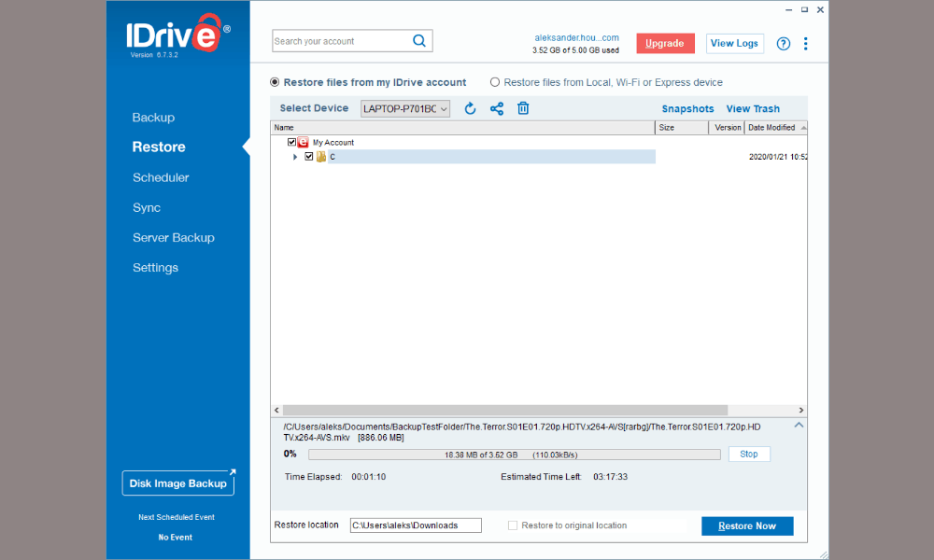
Task: Open the Scheduler section
Action: (x=161, y=177)
